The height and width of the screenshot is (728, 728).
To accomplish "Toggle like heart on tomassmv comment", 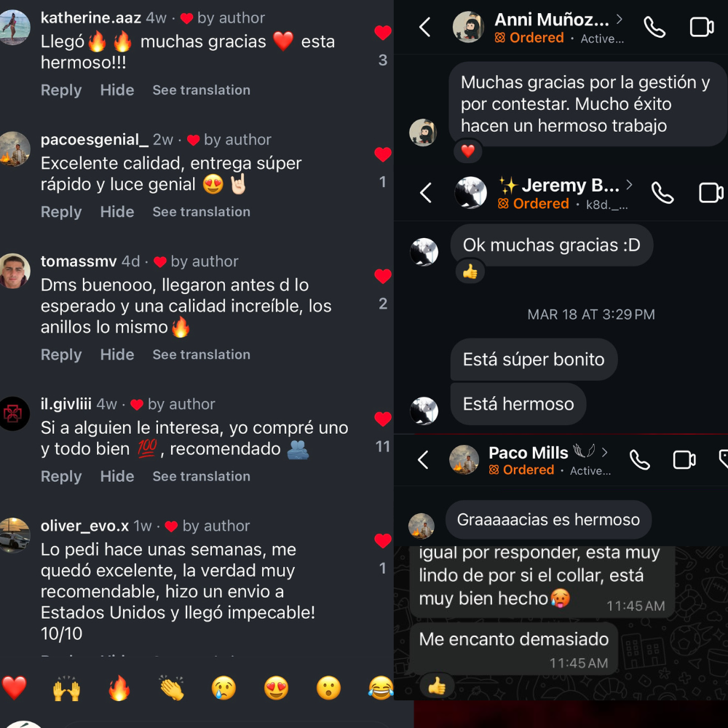I will pyautogui.click(x=383, y=276).
